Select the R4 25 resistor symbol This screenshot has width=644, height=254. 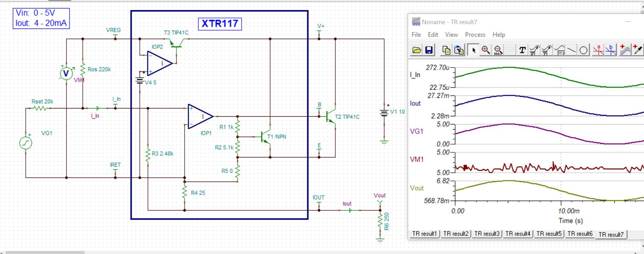[x=184, y=192]
